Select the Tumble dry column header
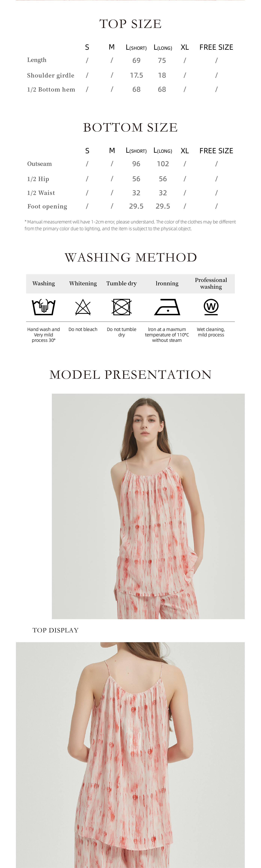Image resolution: width=261 pixels, height=868 pixels. 121,283
